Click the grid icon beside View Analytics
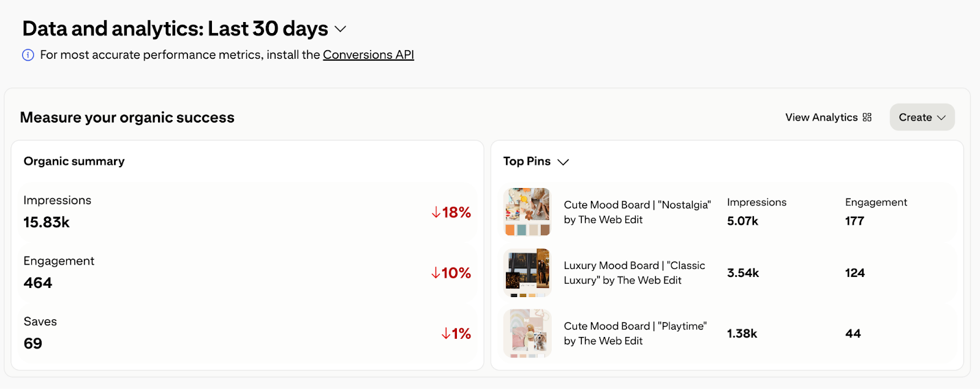Viewport: 980px width, 389px height. 866,117
